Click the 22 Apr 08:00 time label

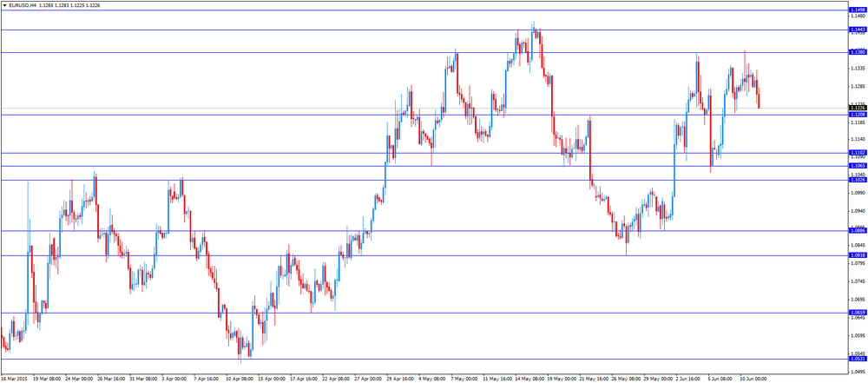pos(336,379)
